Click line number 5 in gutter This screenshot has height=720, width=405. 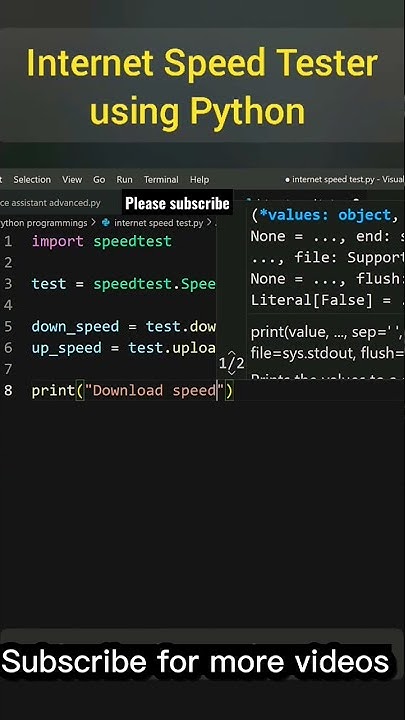pos(8,326)
